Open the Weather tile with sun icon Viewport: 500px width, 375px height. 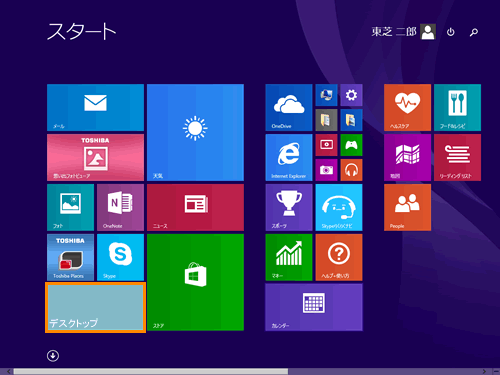[x=195, y=132]
